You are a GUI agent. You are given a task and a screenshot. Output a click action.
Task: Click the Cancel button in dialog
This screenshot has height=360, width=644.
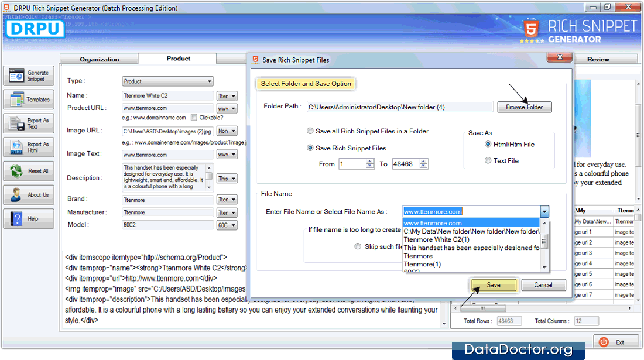(x=543, y=285)
